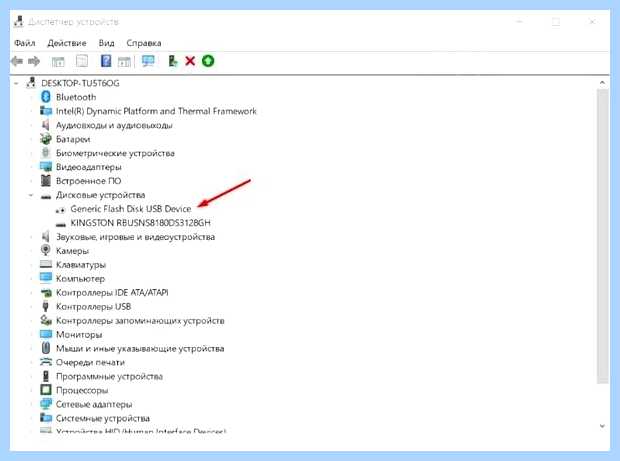Select the Камеры webcam icon

coord(46,250)
